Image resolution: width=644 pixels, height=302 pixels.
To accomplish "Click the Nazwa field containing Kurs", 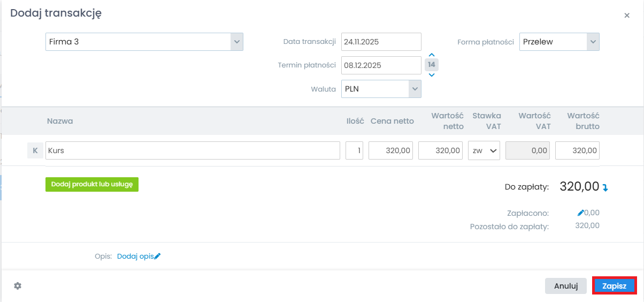I will [193, 151].
